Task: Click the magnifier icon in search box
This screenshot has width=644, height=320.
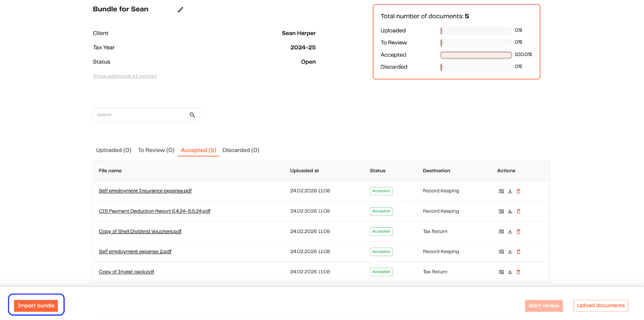Action: [x=192, y=115]
